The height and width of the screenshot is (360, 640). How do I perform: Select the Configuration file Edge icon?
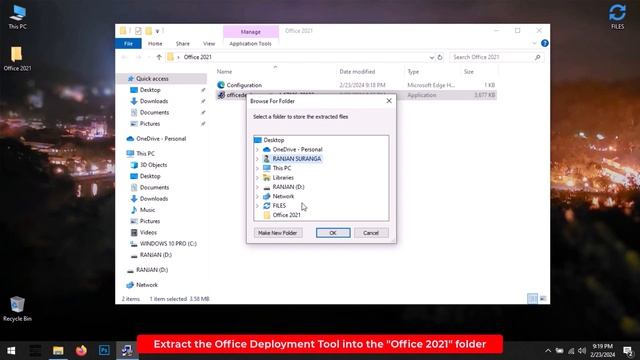click(x=221, y=85)
